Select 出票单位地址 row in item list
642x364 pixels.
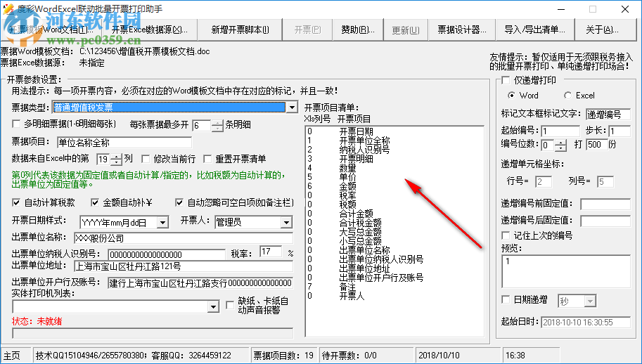(365, 268)
